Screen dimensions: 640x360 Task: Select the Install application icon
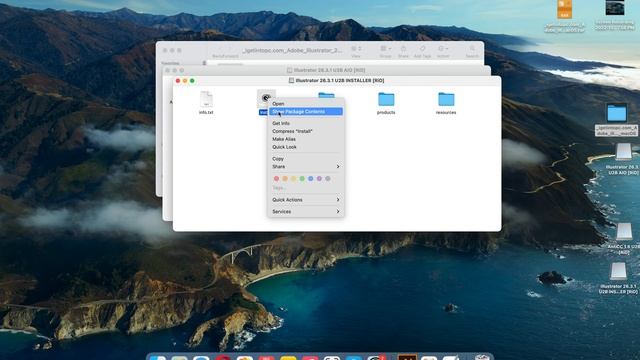266,98
